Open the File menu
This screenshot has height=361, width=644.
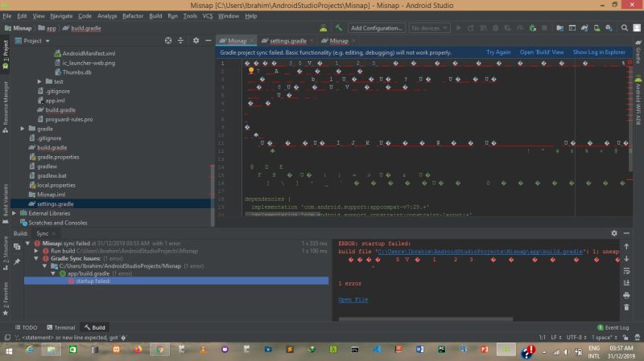click(x=7, y=16)
